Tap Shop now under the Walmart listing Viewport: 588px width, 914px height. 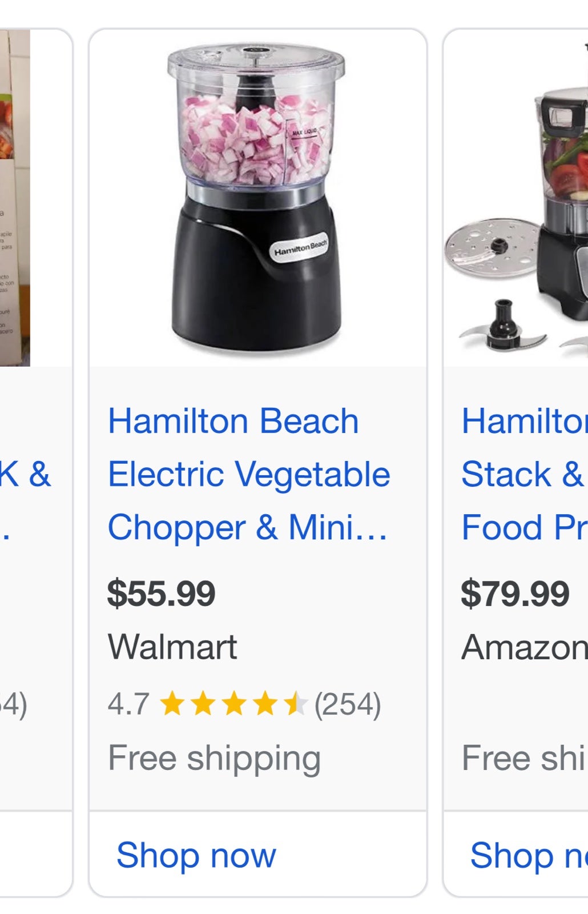pyautogui.click(x=196, y=855)
